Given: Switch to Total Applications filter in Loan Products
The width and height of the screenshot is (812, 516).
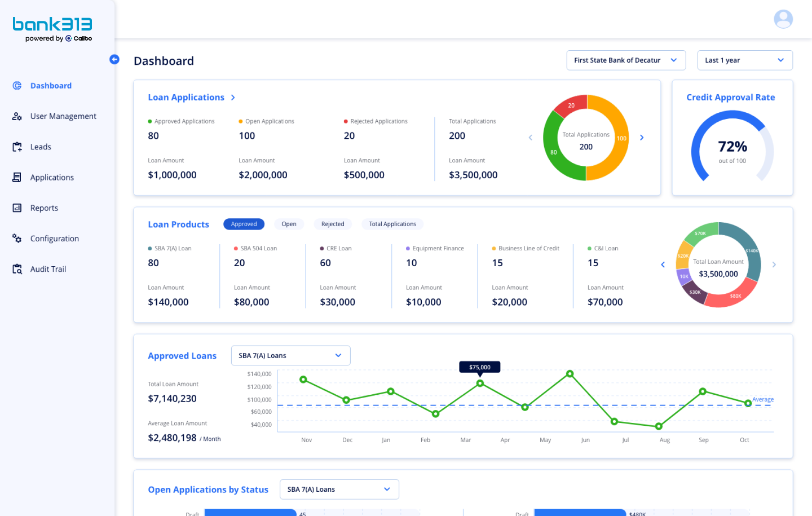Looking at the screenshot, I should 392,224.
